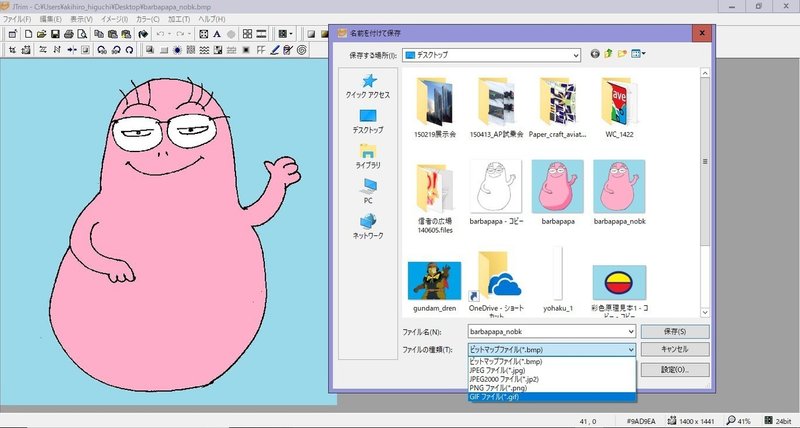Click the spiral swirl effect icon
This screenshot has height=428, width=800.
tap(302, 49)
